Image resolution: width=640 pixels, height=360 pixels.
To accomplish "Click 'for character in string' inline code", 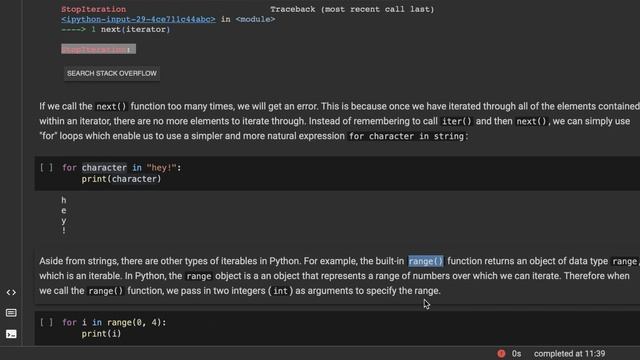I will [x=406, y=136].
